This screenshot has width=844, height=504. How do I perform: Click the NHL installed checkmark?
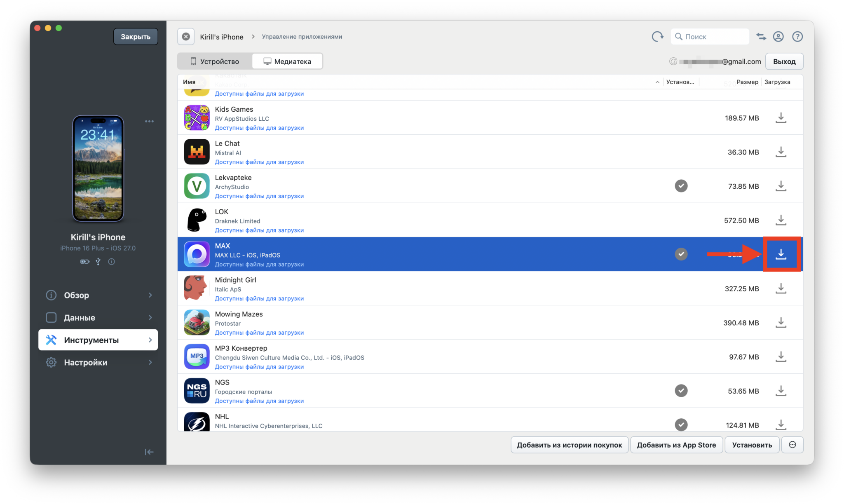click(x=681, y=424)
